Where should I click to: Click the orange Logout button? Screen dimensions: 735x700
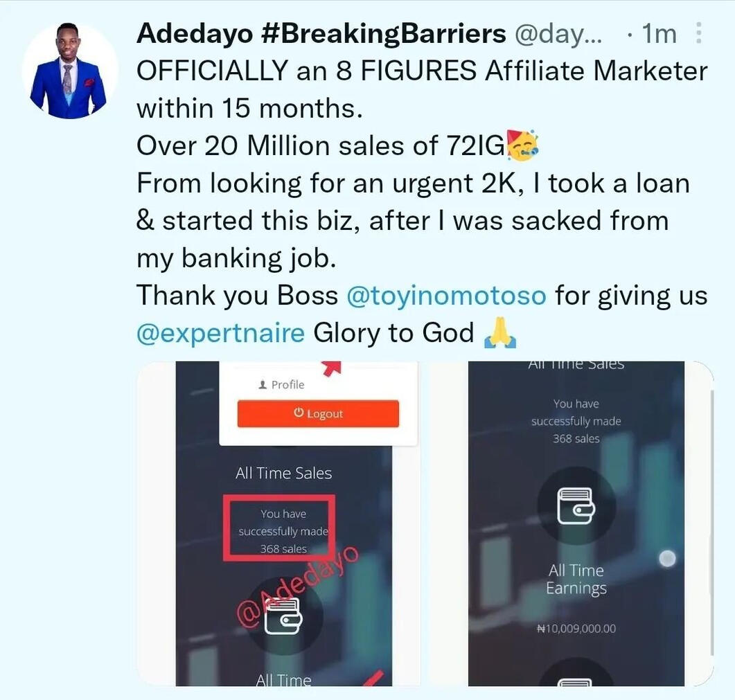[318, 413]
